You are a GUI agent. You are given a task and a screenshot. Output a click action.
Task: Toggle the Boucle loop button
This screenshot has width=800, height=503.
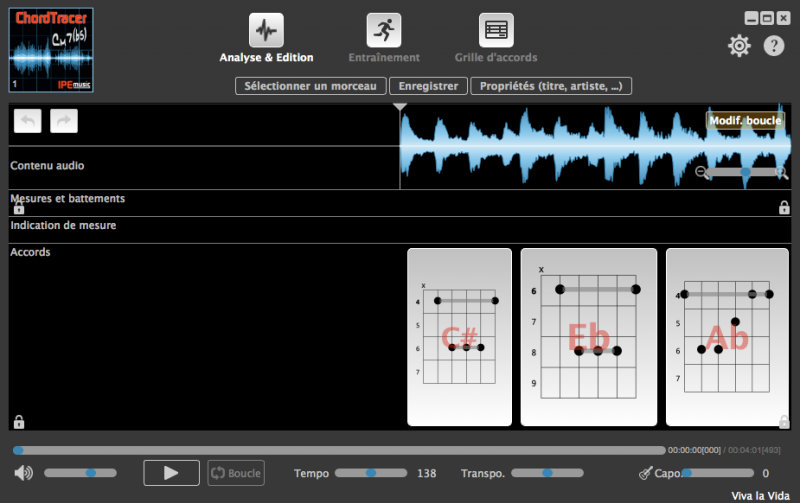pyautogui.click(x=236, y=473)
